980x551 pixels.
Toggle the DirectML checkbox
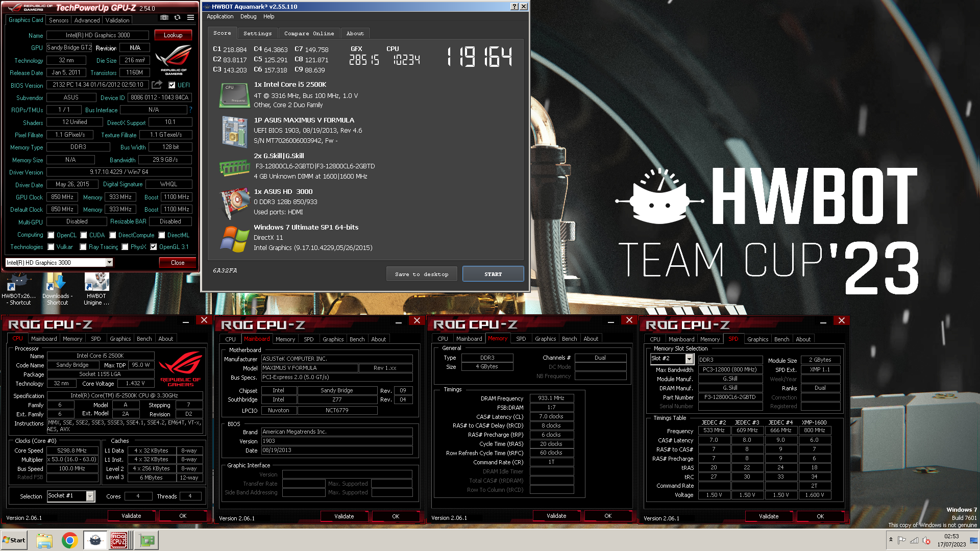click(x=161, y=235)
